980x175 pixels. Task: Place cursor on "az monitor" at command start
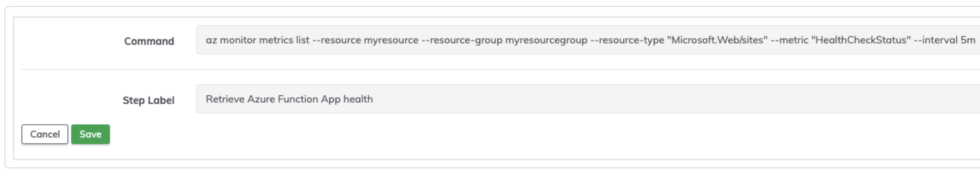click(x=231, y=40)
